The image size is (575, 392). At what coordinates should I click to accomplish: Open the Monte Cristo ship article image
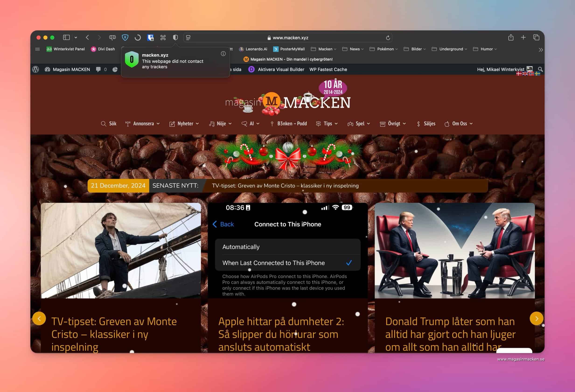[121, 250]
